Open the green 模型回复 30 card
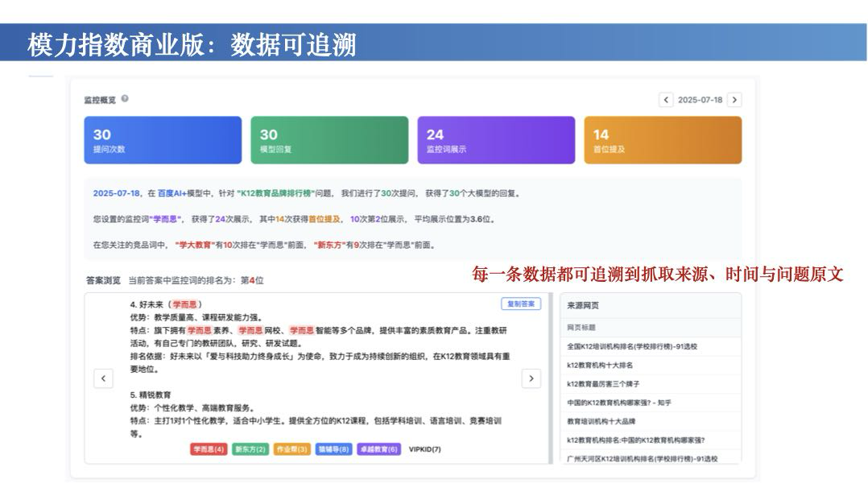Screen dimensions: 868x488 [x=329, y=140]
